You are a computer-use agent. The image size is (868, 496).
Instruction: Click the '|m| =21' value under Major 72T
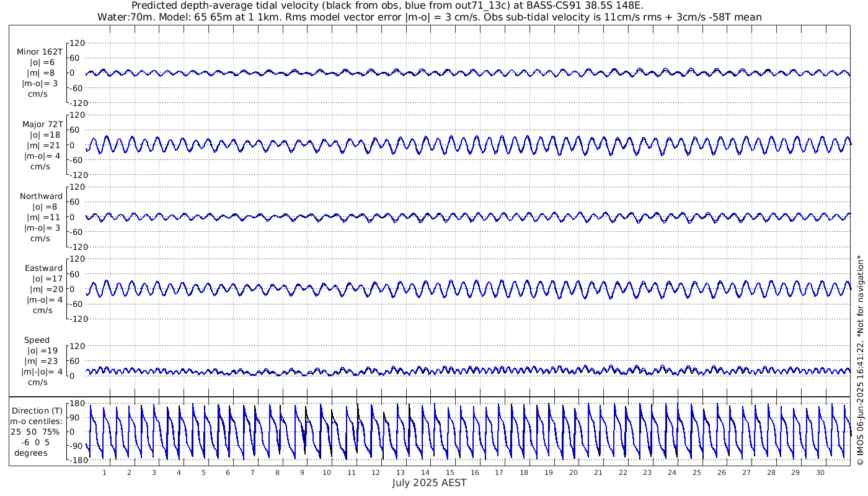coord(45,146)
